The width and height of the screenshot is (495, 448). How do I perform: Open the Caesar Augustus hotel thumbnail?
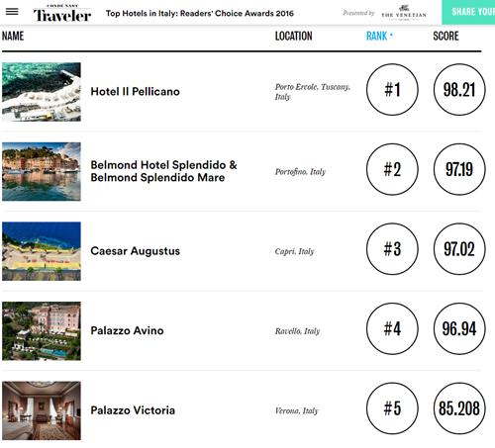[42, 251]
